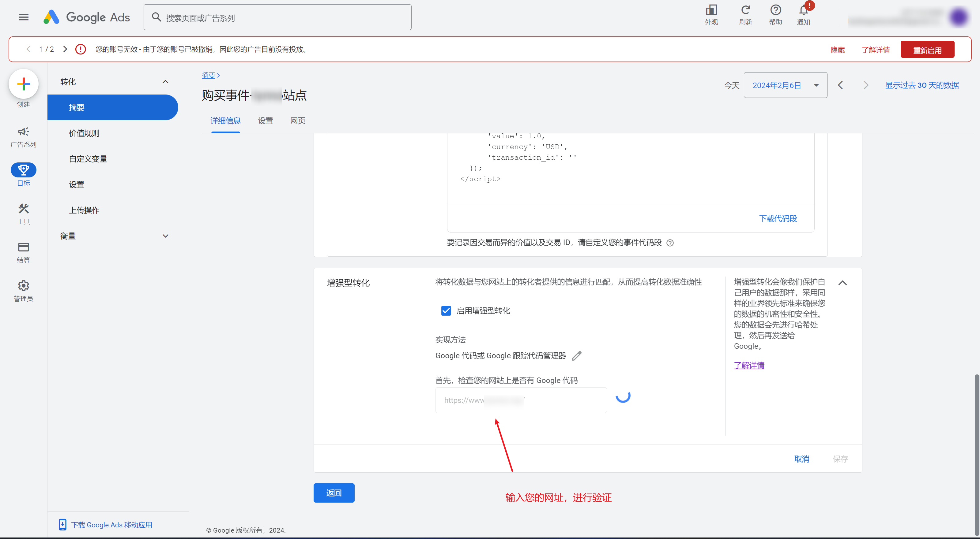Switch to the 网页 tab
The height and width of the screenshot is (539, 980).
(x=297, y=121)
